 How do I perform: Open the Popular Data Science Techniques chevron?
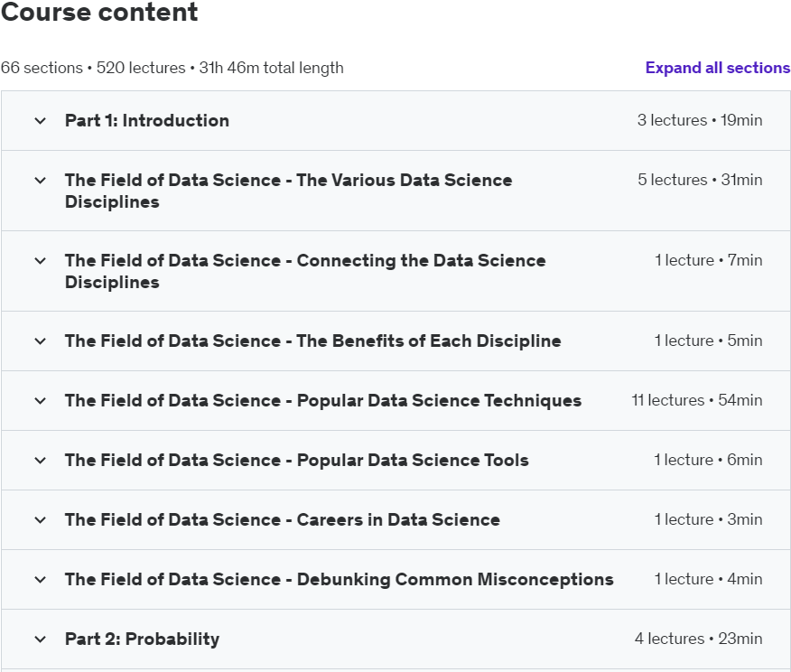coord(40,401)
